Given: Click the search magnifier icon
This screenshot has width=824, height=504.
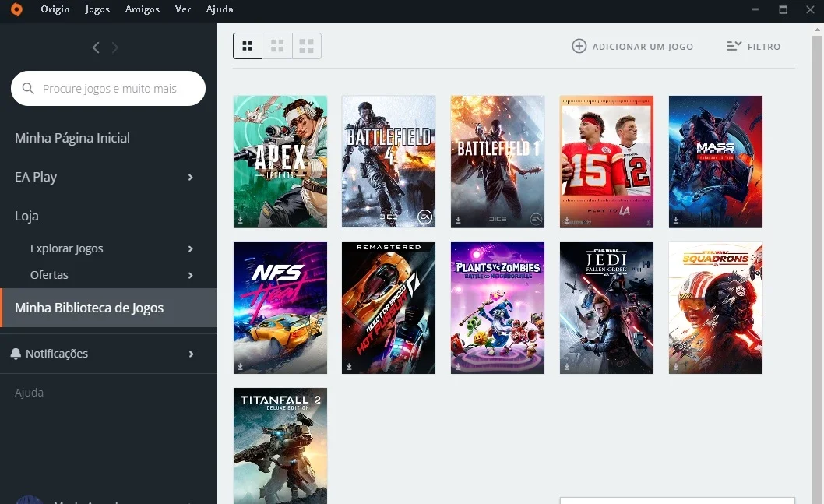Looking at the screenshot, I should [28, 88].
